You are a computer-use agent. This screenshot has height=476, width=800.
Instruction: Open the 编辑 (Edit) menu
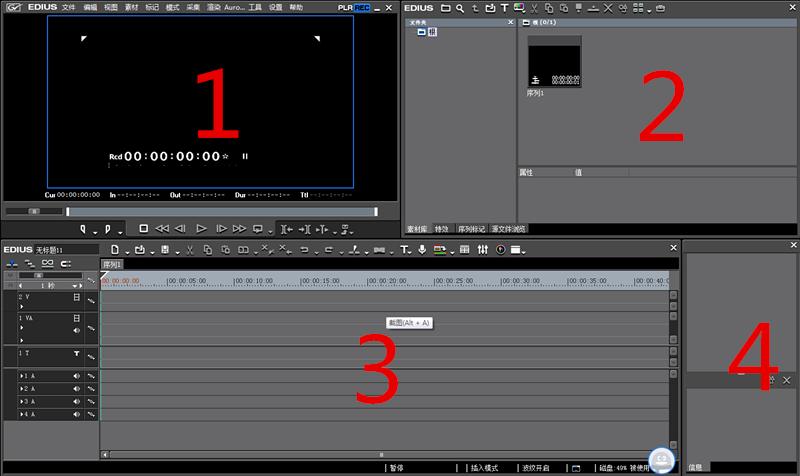[x=90, y=8]
